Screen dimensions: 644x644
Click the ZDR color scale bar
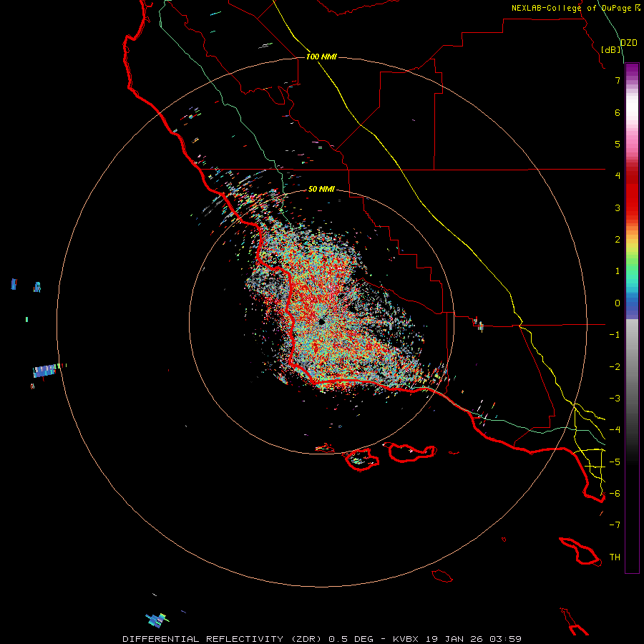click(632, 318)
